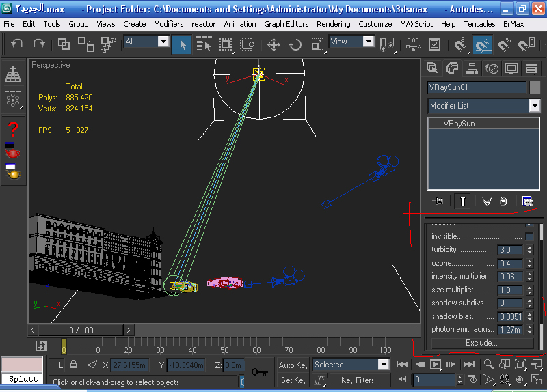Viewport: 547px width, 392px height.
Task: Activate the Select and Move tool
Action: click(x=274, y=44)
